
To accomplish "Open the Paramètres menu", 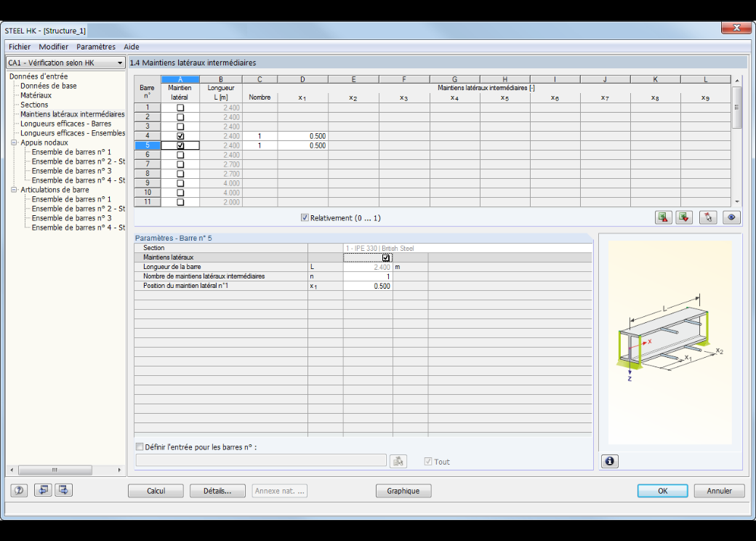I will 96,47.
